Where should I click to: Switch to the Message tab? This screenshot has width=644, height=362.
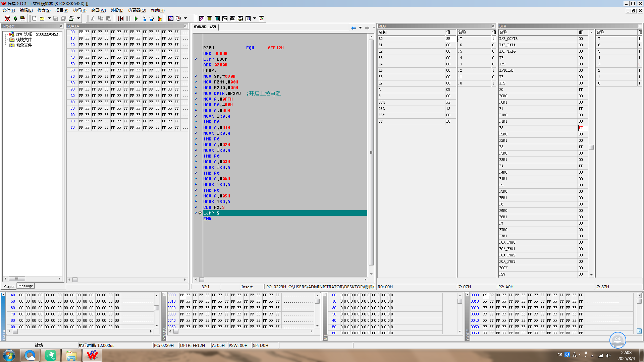click(26, 286)
